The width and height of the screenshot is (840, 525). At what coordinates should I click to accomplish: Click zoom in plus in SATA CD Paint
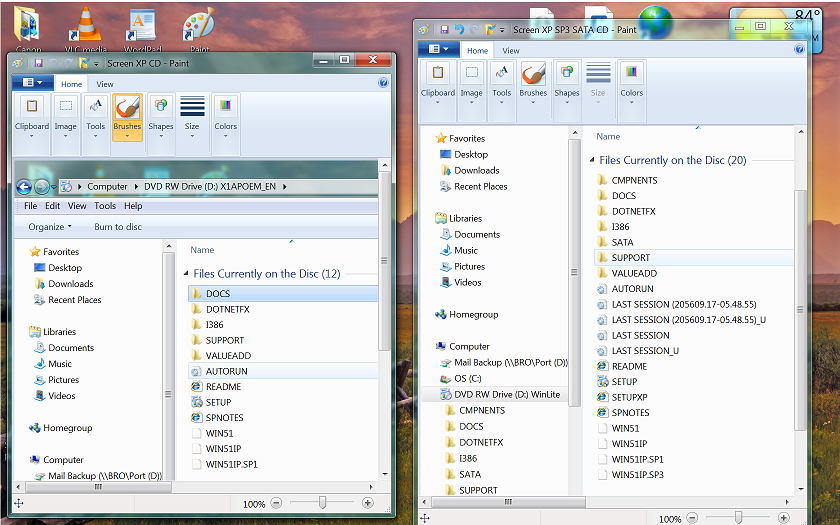pyautogui.click(x=784, y=518)
